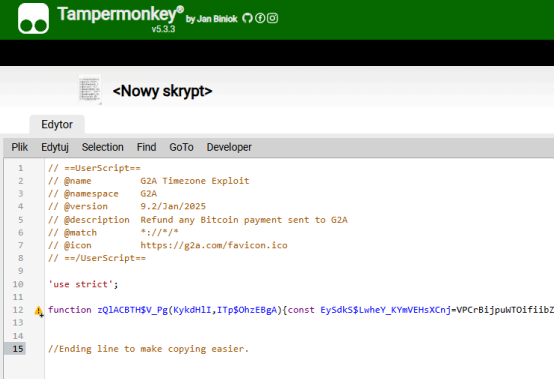Open the Plik menu
Image resolution: width=554 pixels, height=379 pixels.
coord(19,147)
